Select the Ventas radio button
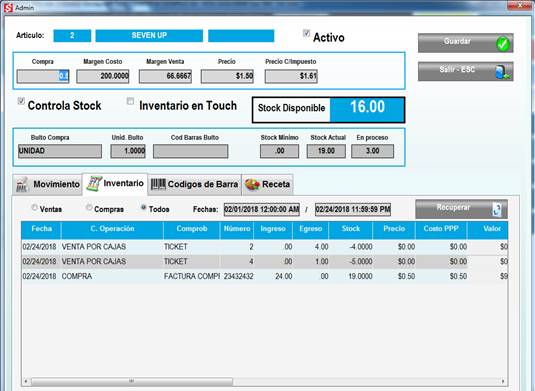The width and height of the screenshot is (535, 391). tap(34, 207)
